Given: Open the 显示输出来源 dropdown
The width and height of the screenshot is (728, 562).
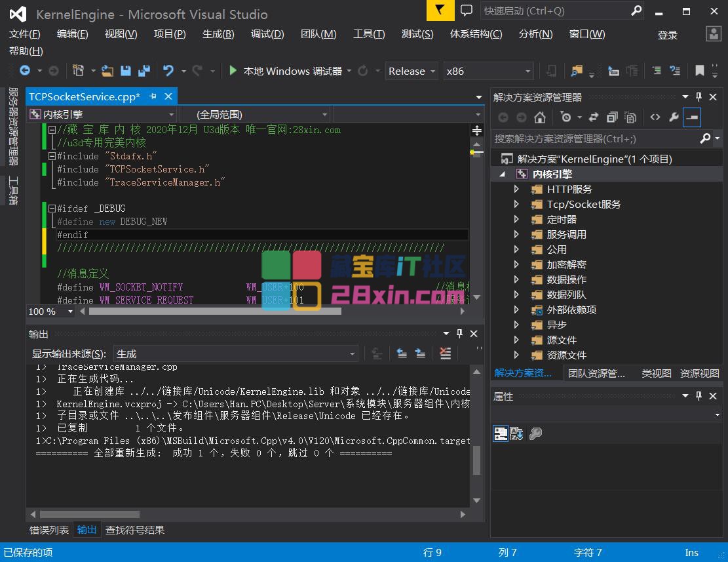Looking at the screenshot, I should [236, 354].
